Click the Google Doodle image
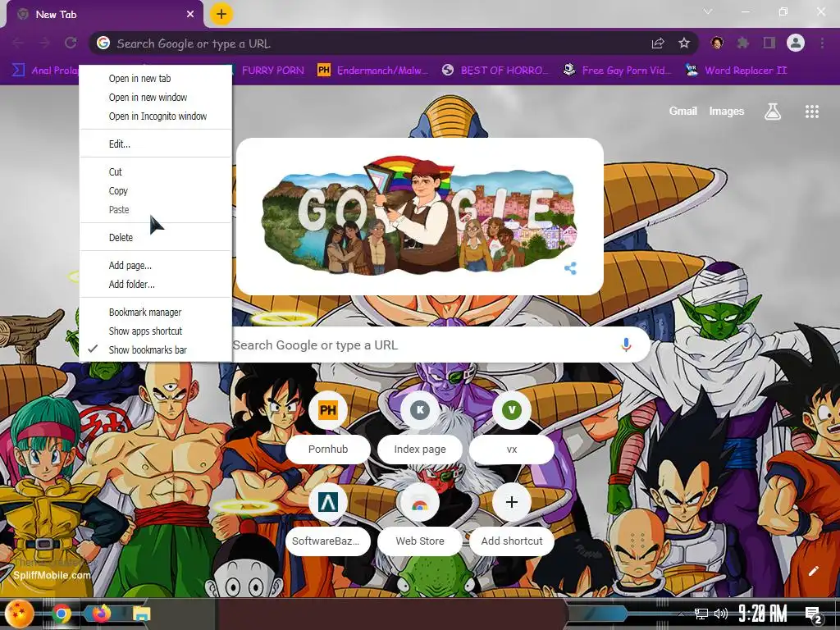This screenshot has width=840, height=630. coord(419,217)
